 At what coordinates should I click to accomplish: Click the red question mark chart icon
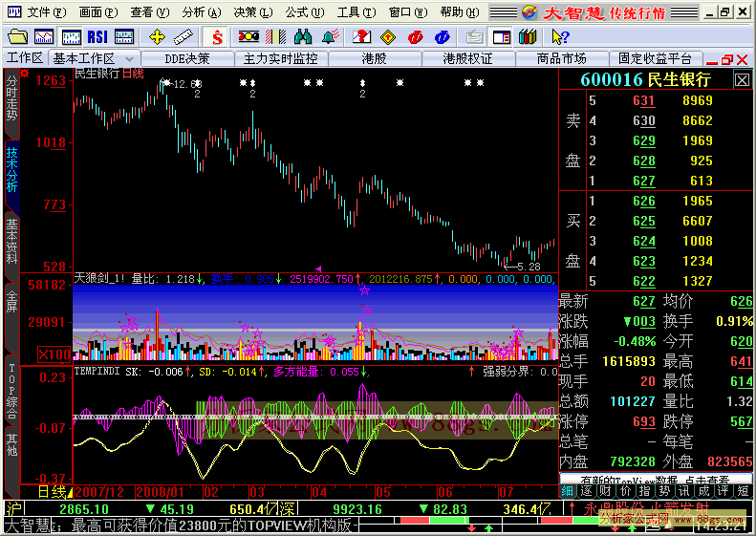(361, 36)
